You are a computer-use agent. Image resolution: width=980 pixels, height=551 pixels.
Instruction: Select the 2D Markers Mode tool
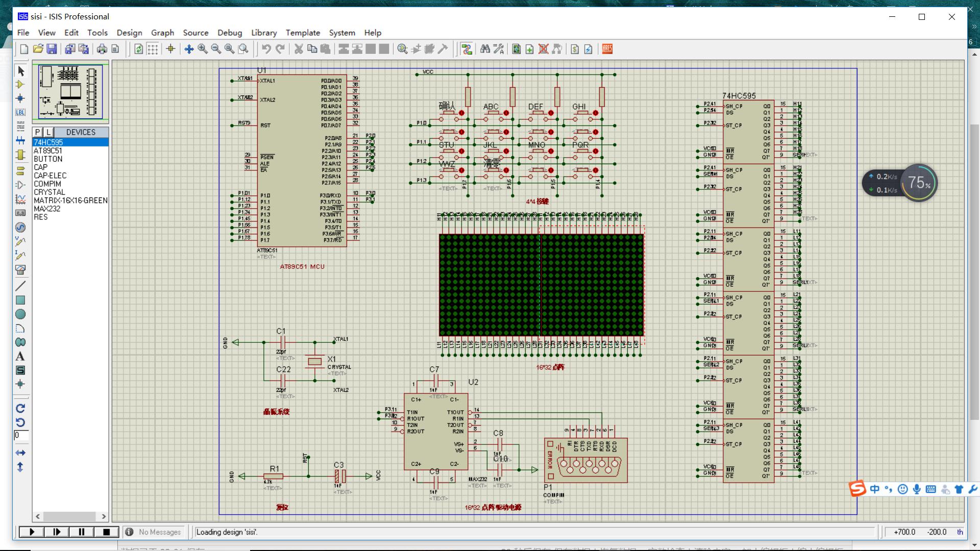20,384
